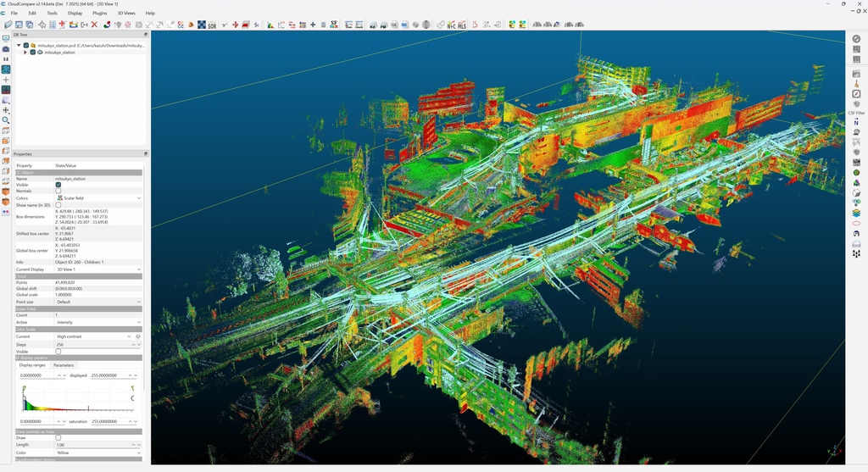Click the red X Delete icon
This screenshot has height=472, width=868.
(95, 25)
